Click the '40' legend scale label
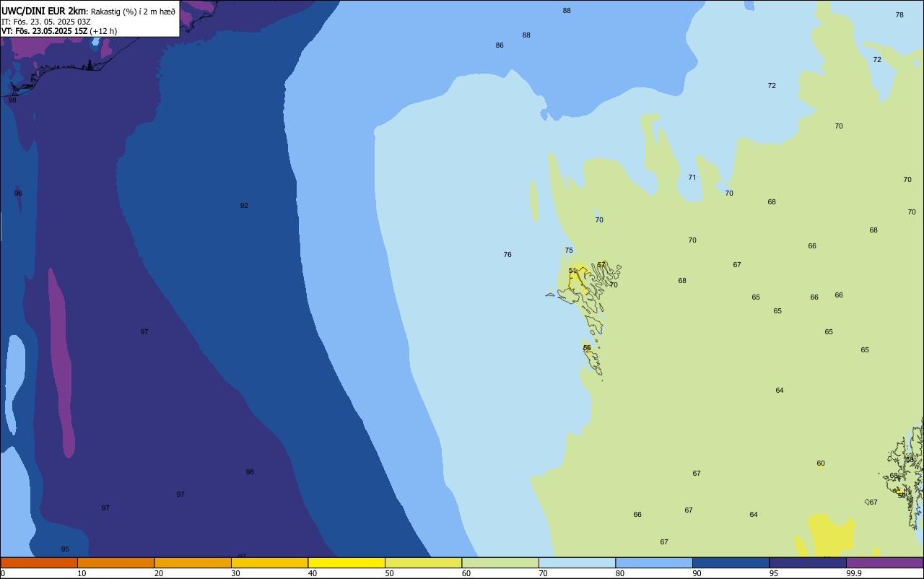This screenshot has height=579, width=924. point(313,573)
